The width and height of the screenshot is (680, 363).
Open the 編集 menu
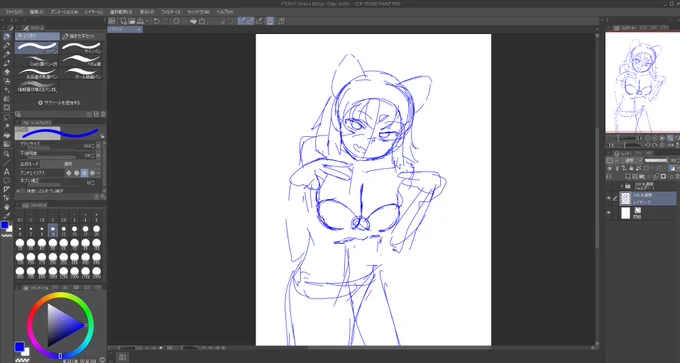pyautogui.click(x=36, y=12)
